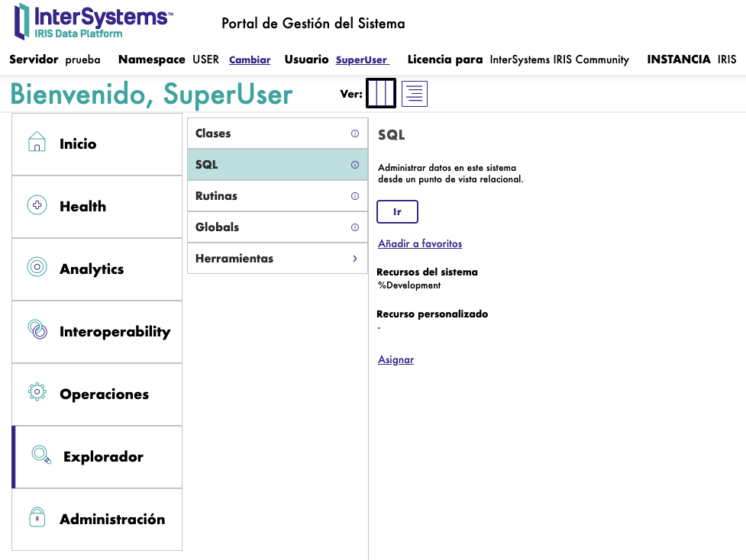Click the Operaciones gear icon
The image size is (746, 560).
37,392
